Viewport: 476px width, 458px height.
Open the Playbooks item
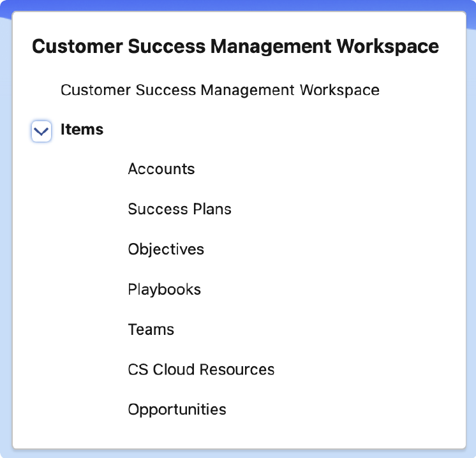coord(164,290)
